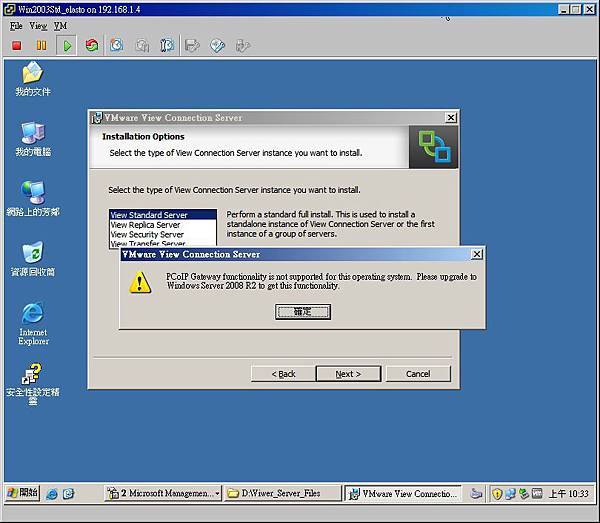The image size is (600, 523).
Task: Launch Internet Explorer from quick launch
Action: [52, 494]
